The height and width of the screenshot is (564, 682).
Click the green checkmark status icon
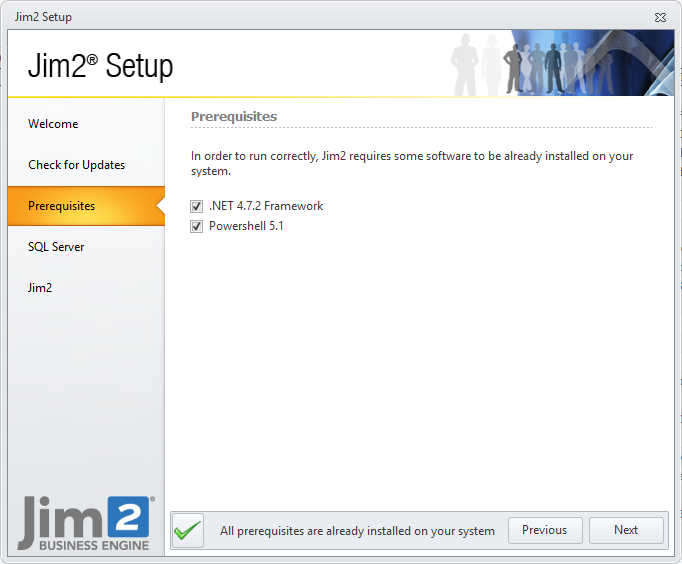point(187,530)
